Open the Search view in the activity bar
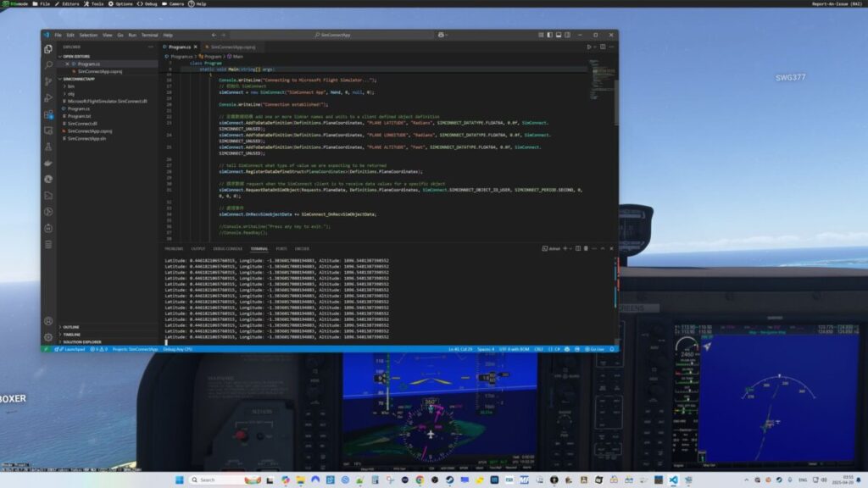Viewport: 868px width, 488px height. 48,65
